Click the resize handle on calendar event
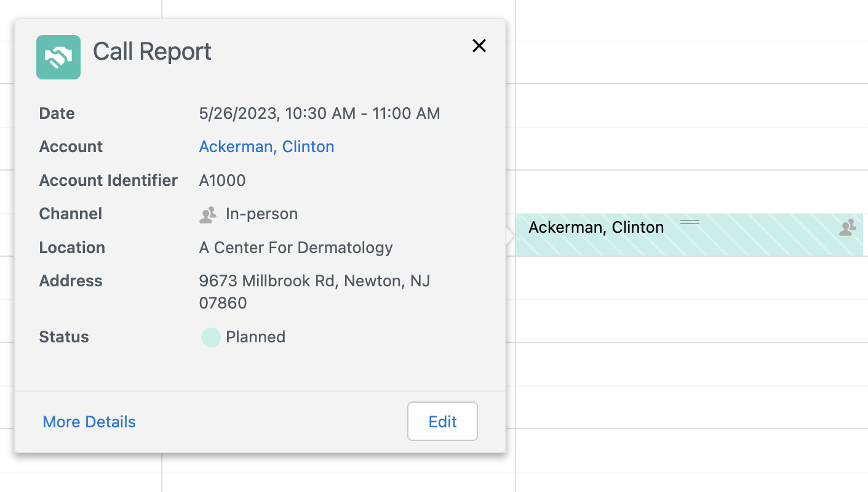 click(x=690, y=222)
